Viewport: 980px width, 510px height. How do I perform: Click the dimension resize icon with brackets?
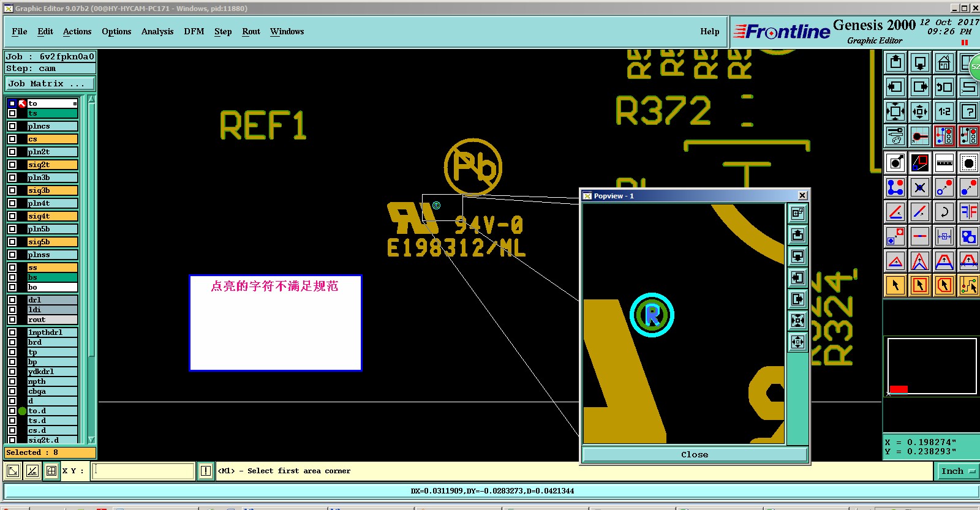[x=944, y=236]
